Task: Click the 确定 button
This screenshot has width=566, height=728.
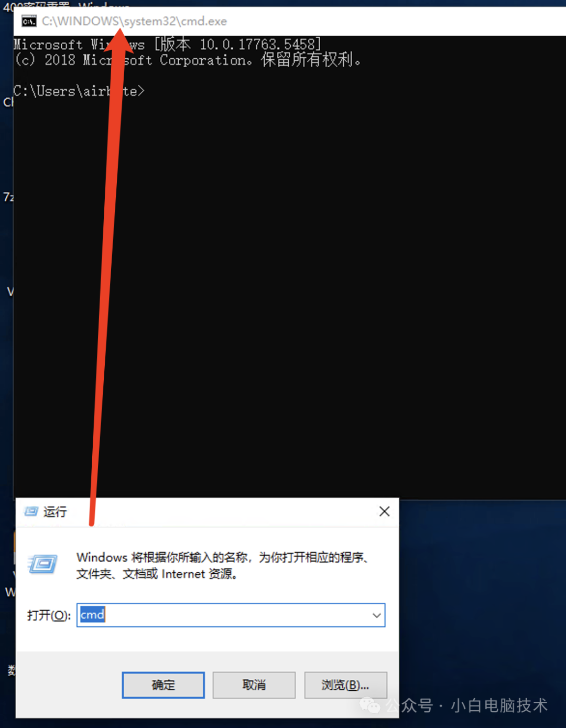Action: tap(164, 685)
